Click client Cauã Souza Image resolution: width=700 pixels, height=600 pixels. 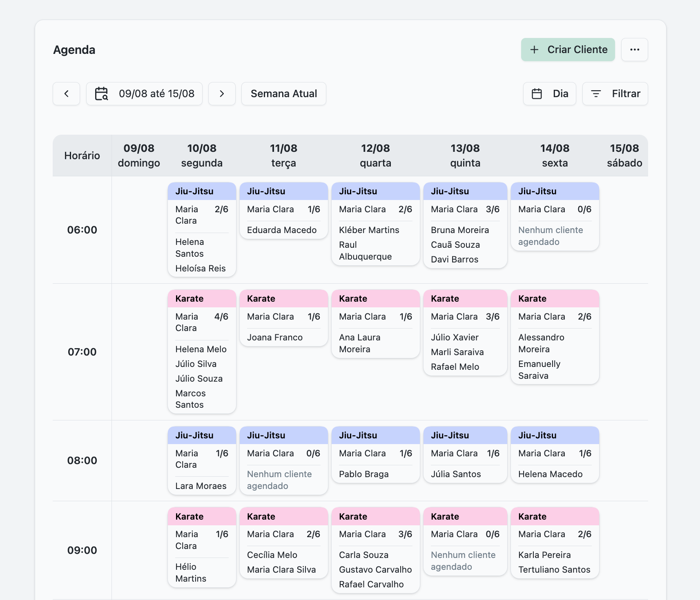pyautogui.click(x=455, y=244)
